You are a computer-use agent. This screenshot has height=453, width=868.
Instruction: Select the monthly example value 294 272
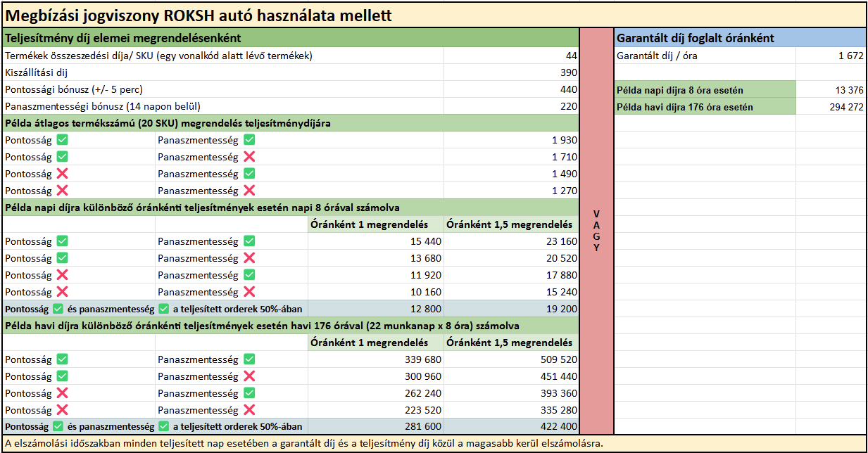[x=831, y=107]
